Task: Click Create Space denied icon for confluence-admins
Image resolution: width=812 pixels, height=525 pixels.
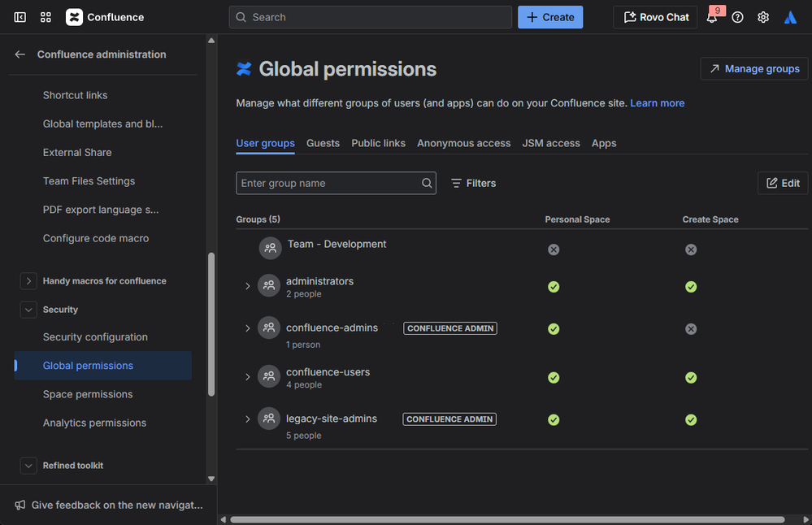Action: pyautogui.click(x=691, y=329)
